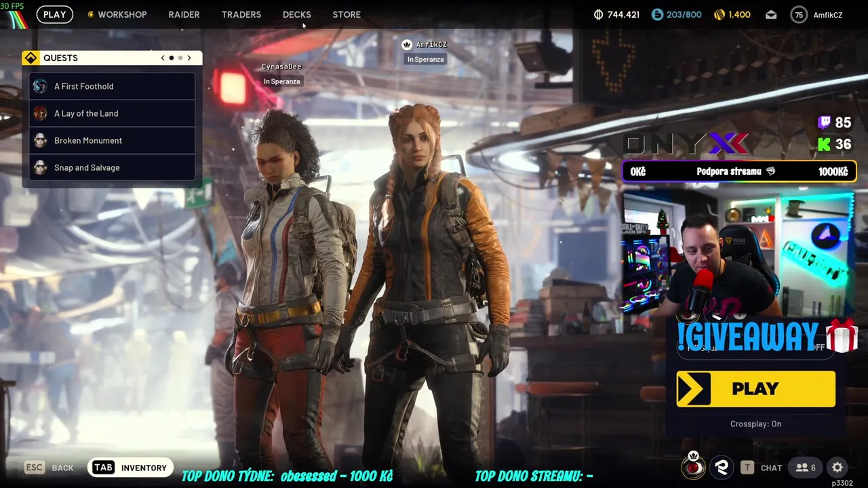Click the yellow arrow on the PLAY button

(694, 389)
